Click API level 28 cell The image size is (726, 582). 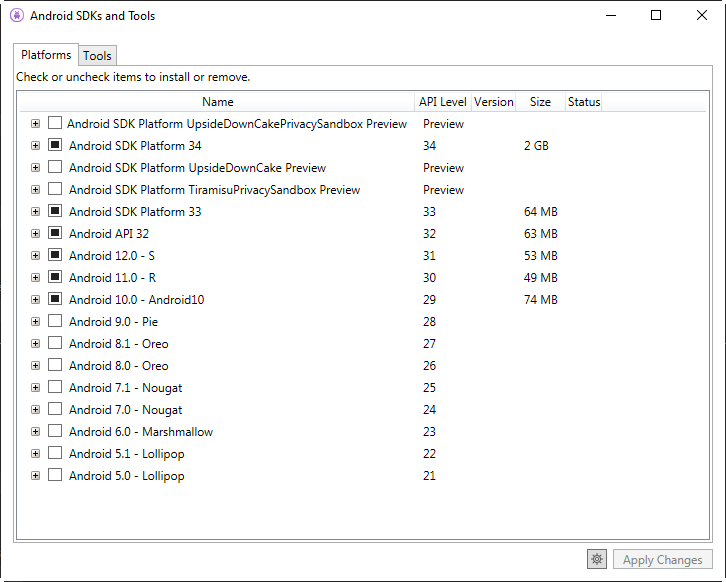(x=429, y=322)
